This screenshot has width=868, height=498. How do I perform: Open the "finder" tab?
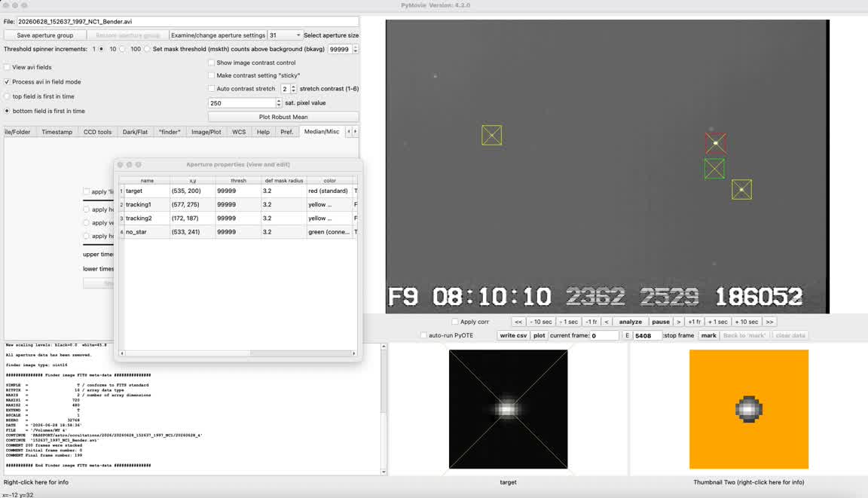[x=170, y=132]
